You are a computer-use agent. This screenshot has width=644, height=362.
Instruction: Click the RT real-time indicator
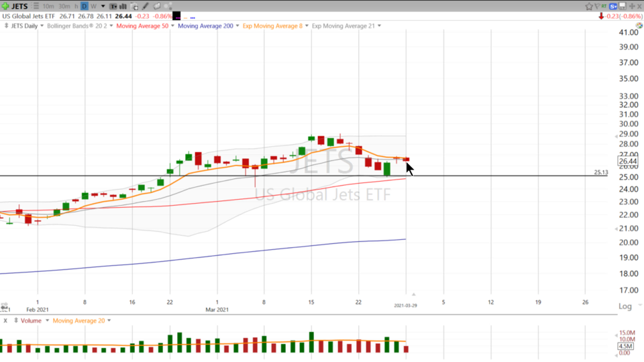tap(604, 6)
